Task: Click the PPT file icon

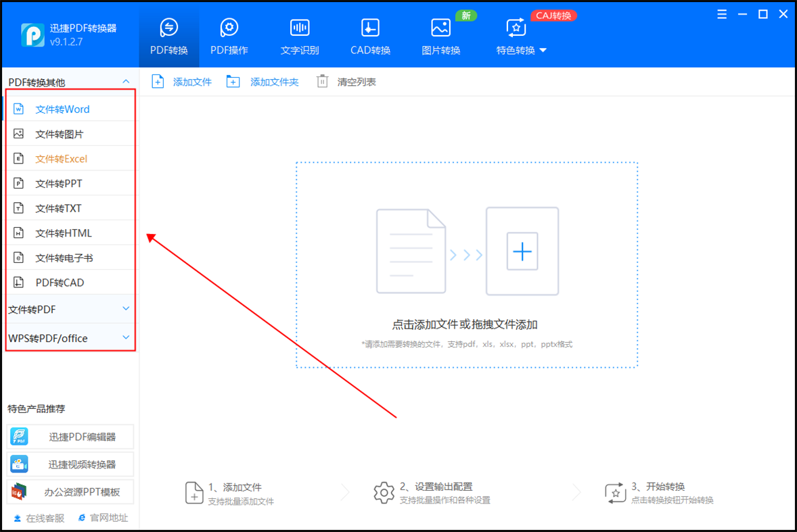Action: click(x=19, y=183)
